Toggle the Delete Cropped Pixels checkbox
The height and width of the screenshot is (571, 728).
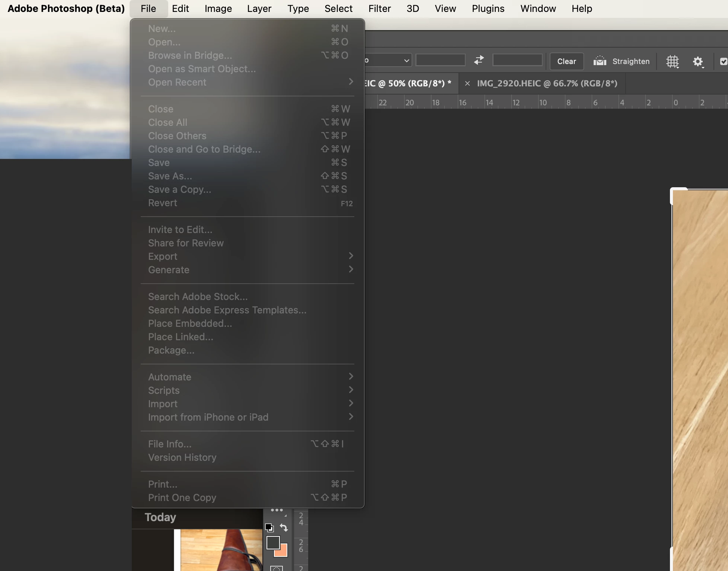click(x=724, y=61)
